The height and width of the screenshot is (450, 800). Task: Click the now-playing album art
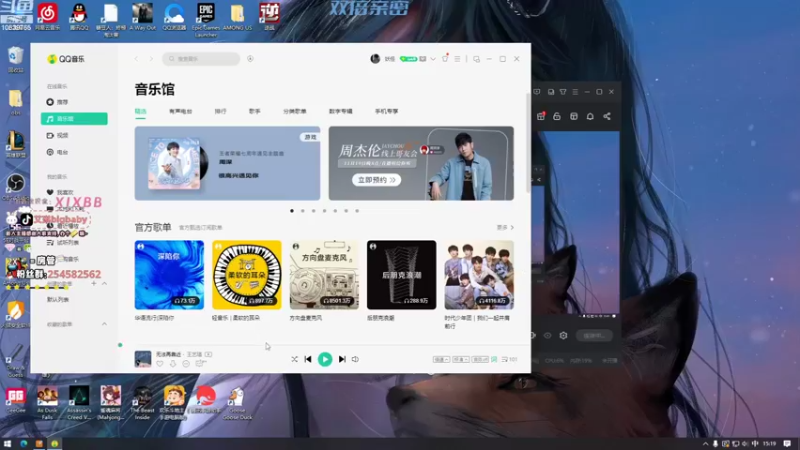pos(143,359)
